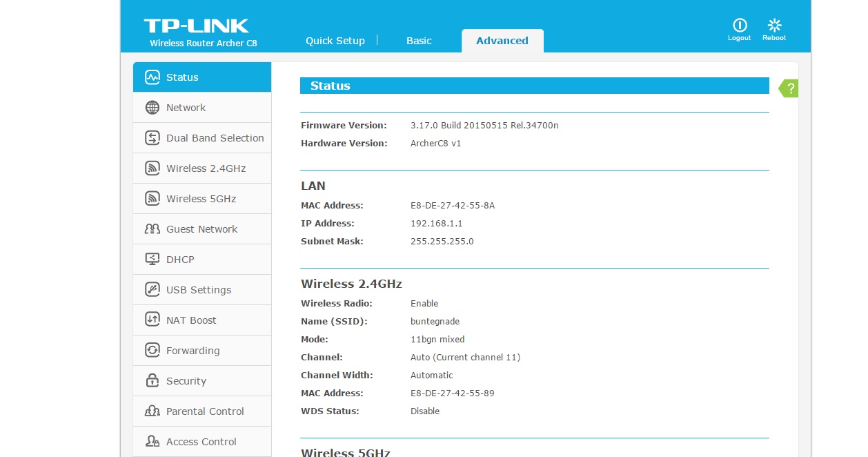This screenshot has height=457, width=868.
Task: Open the Network menu item
Action: tap(202, 108)
